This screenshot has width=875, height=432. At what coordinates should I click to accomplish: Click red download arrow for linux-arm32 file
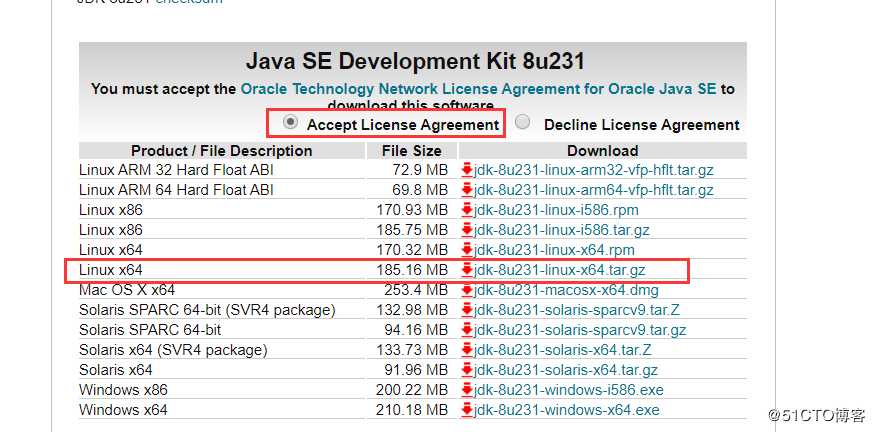(x=467, y=170)
